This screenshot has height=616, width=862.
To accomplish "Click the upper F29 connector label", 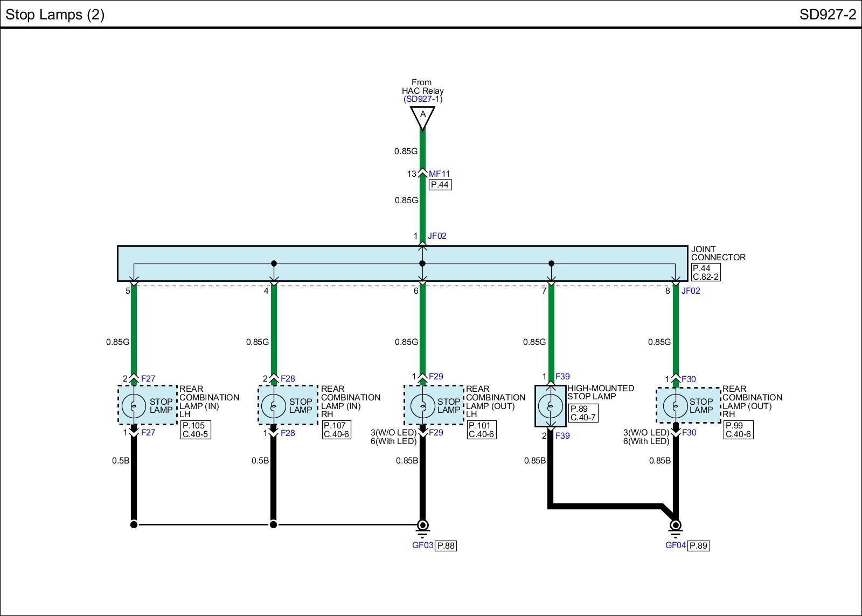I will point(436,376).
